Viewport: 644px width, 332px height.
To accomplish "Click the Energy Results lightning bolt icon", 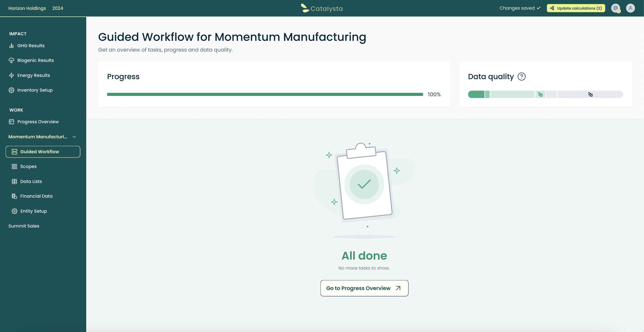I will pyautogui.click(x=11, y=75).
